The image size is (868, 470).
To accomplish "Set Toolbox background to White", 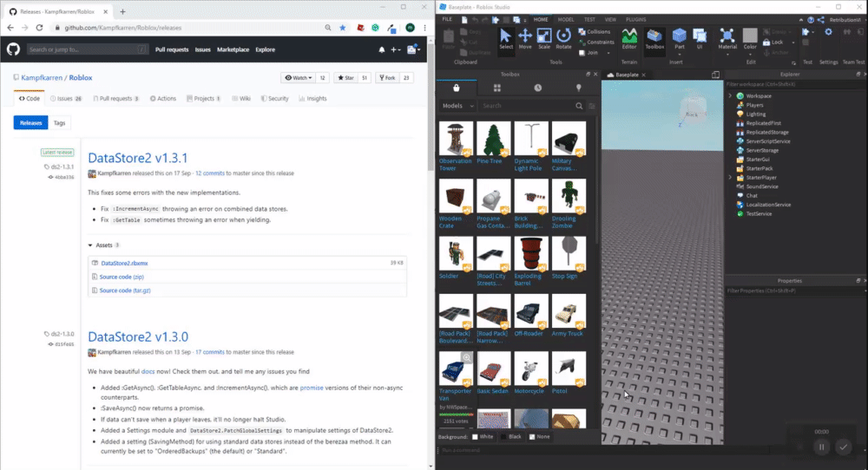I will click(482, 437).
